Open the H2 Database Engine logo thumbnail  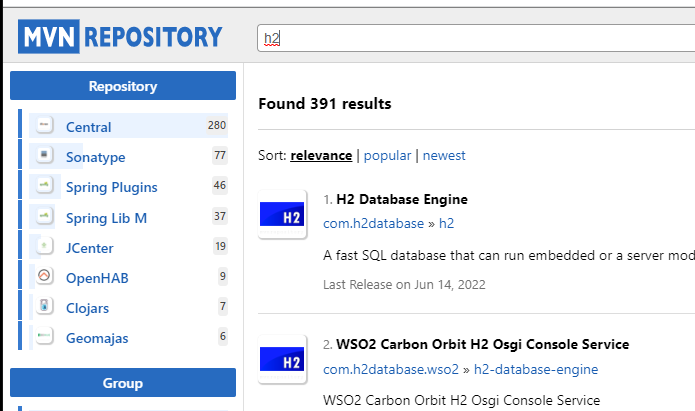pyautogui.click(x=282, y=214)
